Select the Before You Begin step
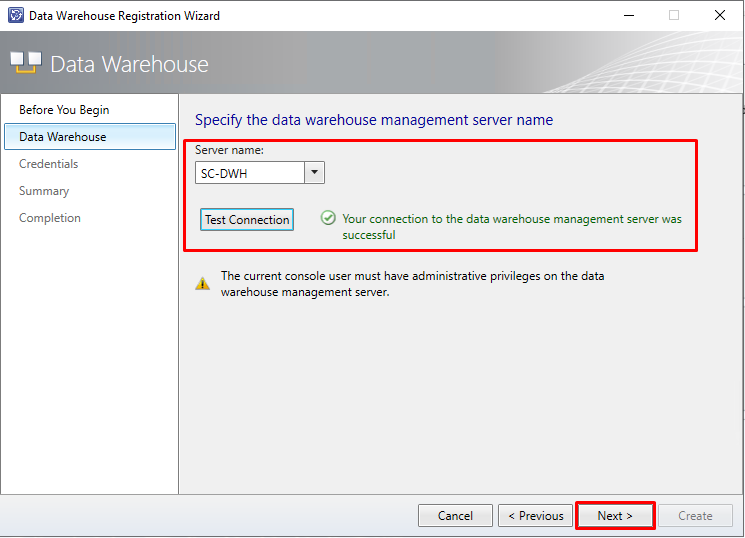745x538 pixels. 64,110
